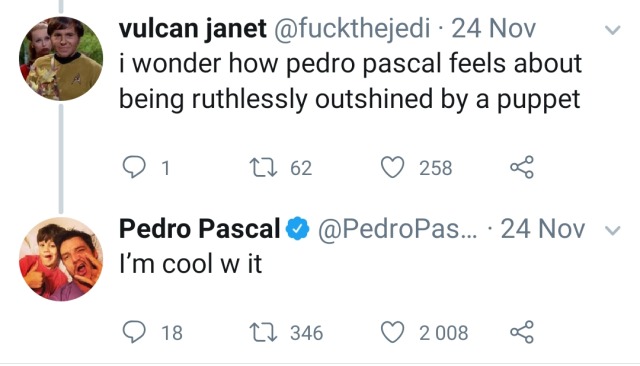The image size is (640, 366).
Task: Retweet Pedro Pascal's tweet
Action: pyautogui.click(x=263, y=333)
